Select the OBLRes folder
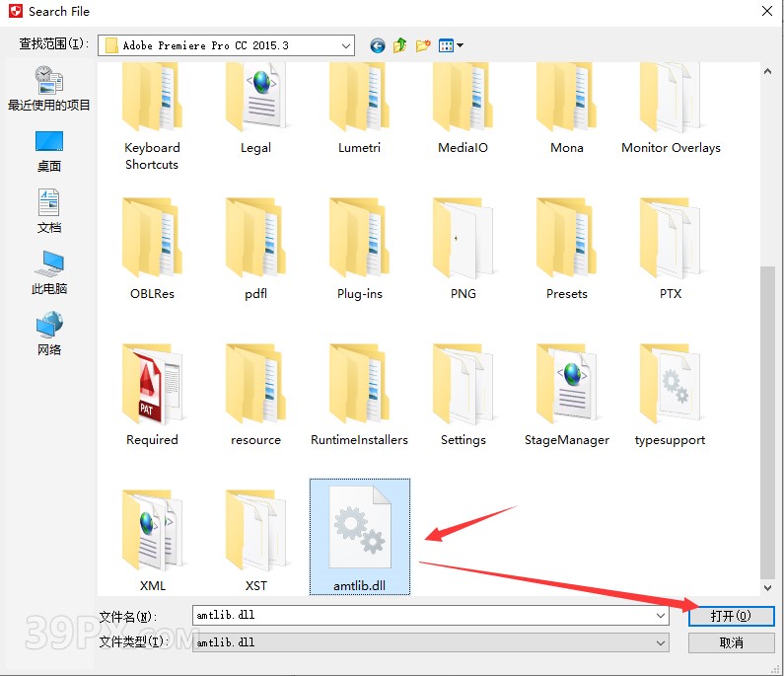 (152, 249)
